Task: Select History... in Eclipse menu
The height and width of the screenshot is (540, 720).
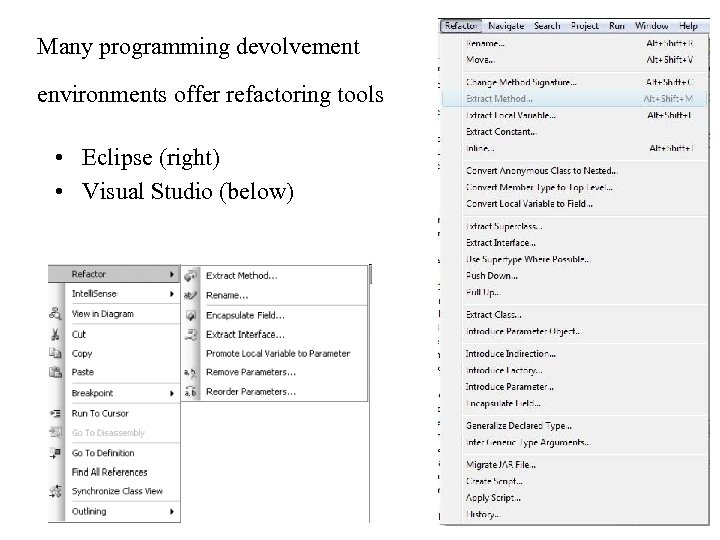Action: (x=574, y=515)
